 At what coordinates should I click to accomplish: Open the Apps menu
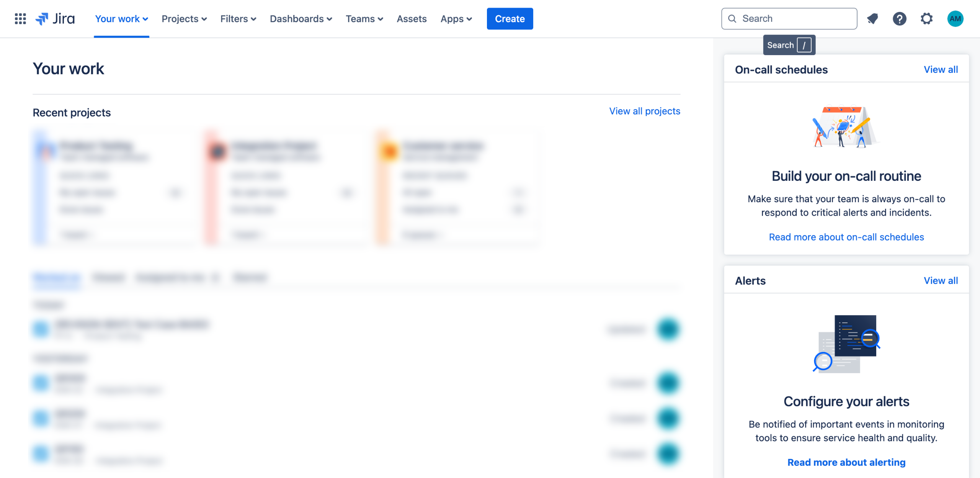click(456, 19)
